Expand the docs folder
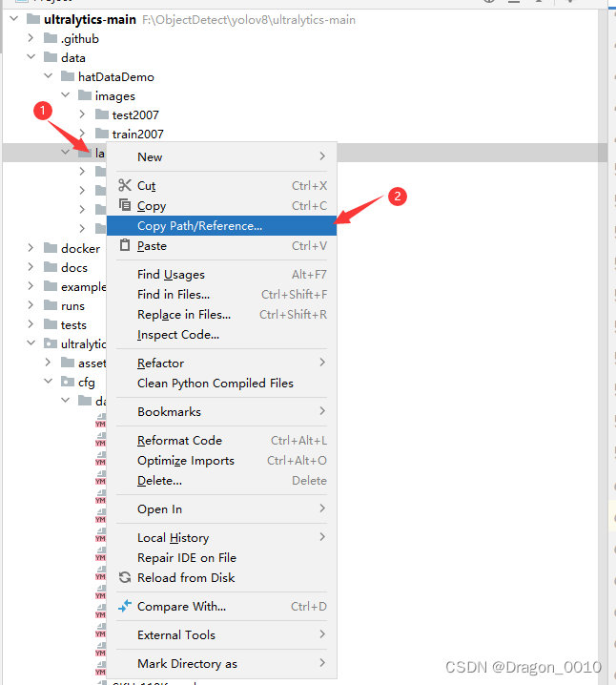616x685 pixels. tap(31, 266)
